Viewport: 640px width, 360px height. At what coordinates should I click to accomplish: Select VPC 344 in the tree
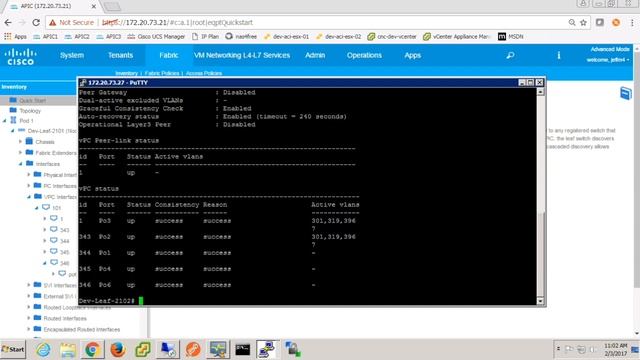64,241
